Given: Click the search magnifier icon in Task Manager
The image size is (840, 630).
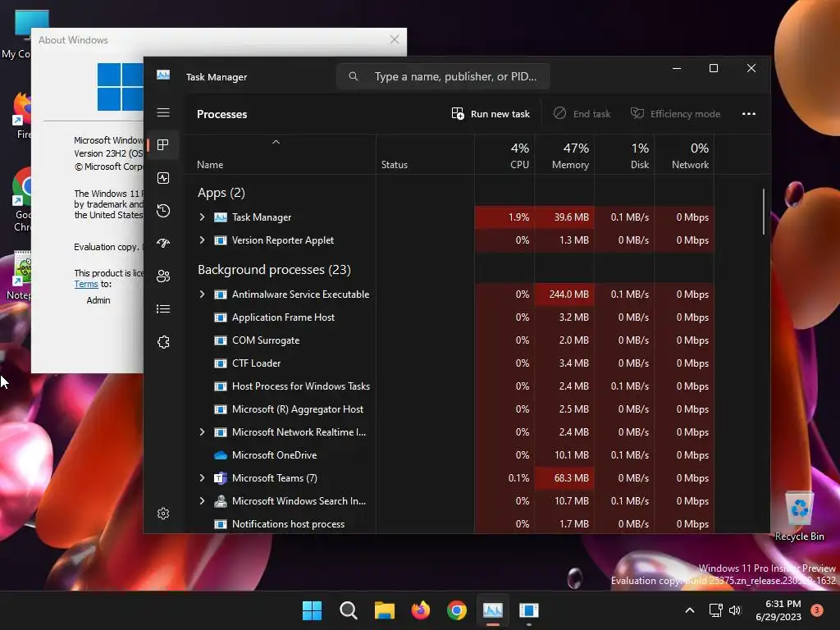Looking at the screenshot, I should (x=354, y=76).
